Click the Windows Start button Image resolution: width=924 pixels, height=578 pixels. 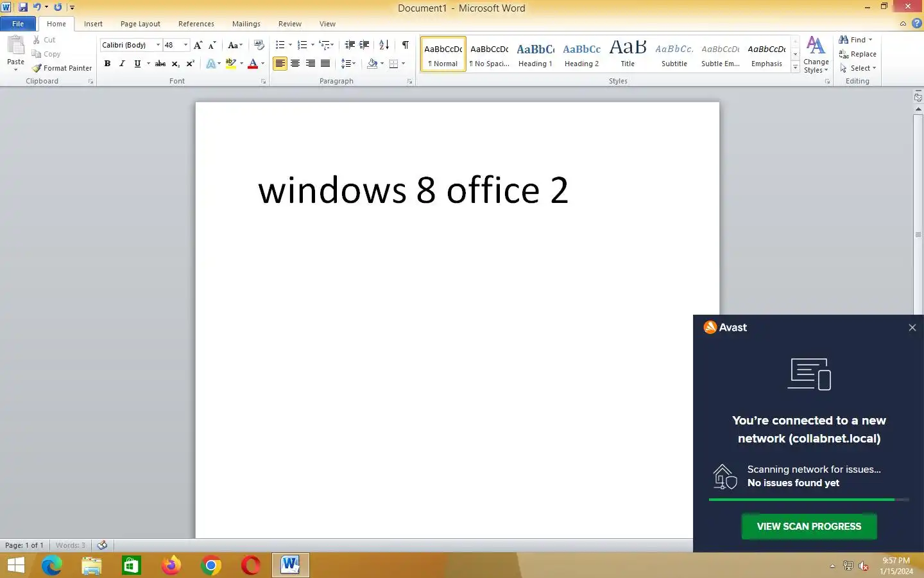[15, 565]
